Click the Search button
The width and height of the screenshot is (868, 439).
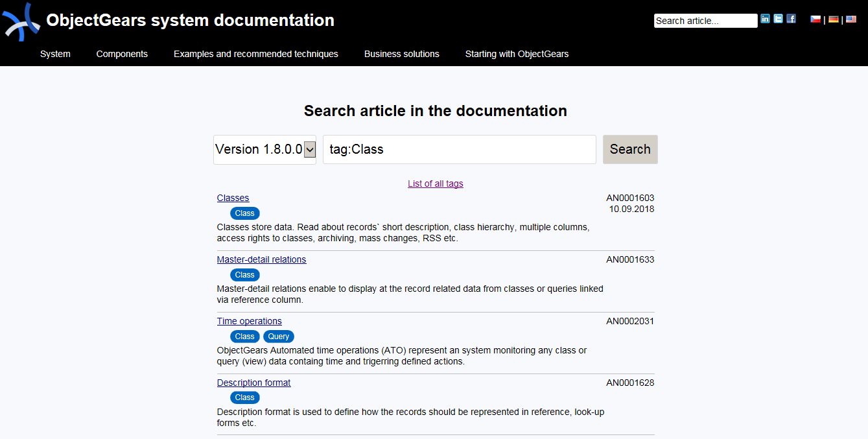coord(630,149)
